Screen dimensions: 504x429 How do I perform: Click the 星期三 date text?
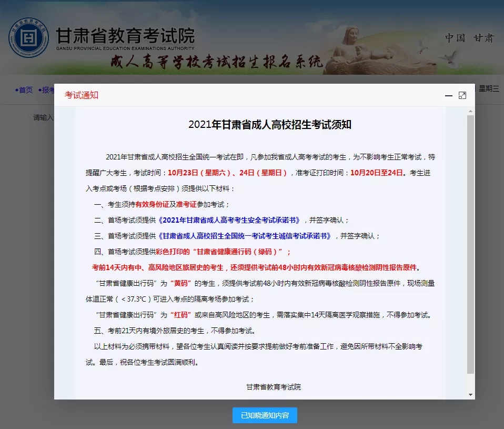tap(489, 89)
